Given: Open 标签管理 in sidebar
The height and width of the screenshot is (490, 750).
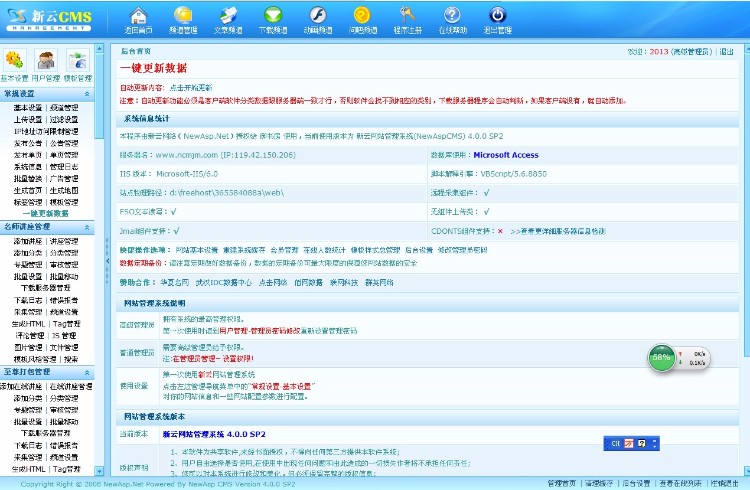Looking at the screenshot, I should 28,202.
